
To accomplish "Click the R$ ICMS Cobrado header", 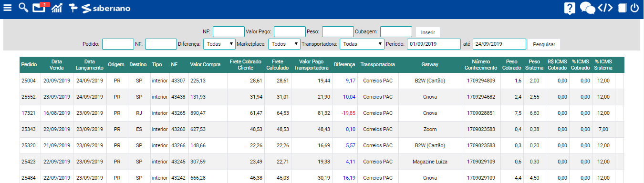I will [x=558, y=64].
